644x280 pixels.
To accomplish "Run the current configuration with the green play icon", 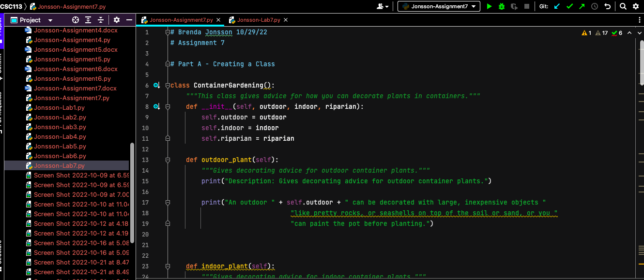I will (x=489, y=6).
